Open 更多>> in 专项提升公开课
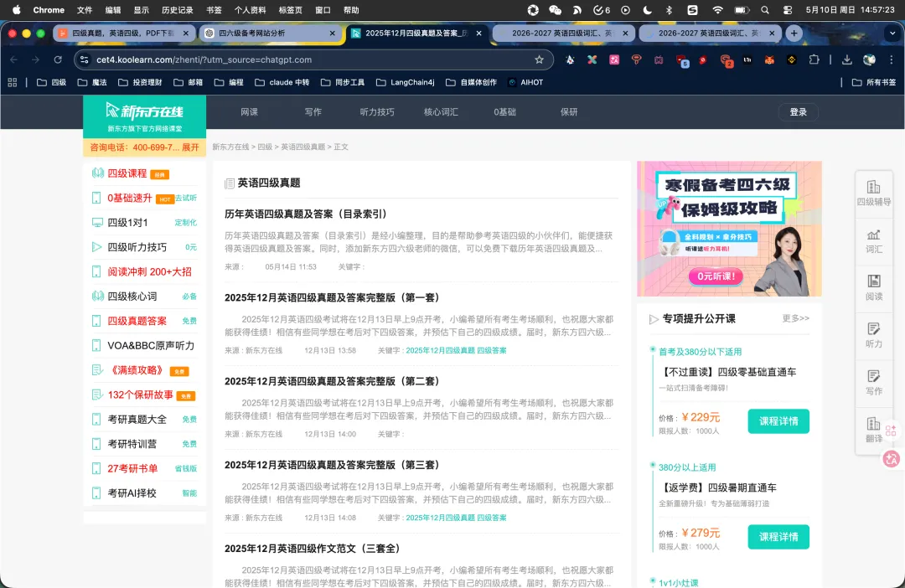 coord(795,318)
